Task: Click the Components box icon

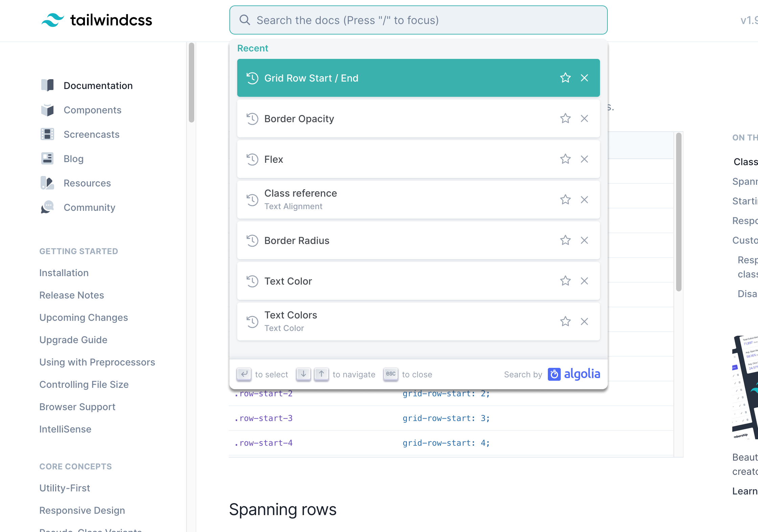Action: point(47,110)
